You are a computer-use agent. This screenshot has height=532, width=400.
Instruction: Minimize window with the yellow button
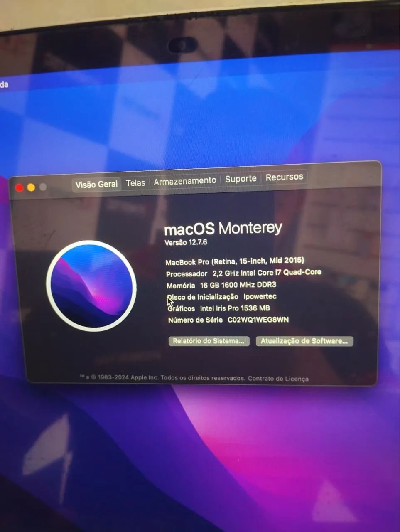(31, 187)
